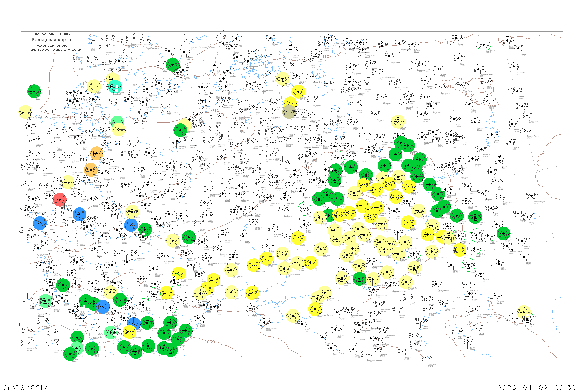Screen dimensions: 588x392
Task: Select the olive-khaki station circle near Saint Petersburg
Action: coord(289,112)
